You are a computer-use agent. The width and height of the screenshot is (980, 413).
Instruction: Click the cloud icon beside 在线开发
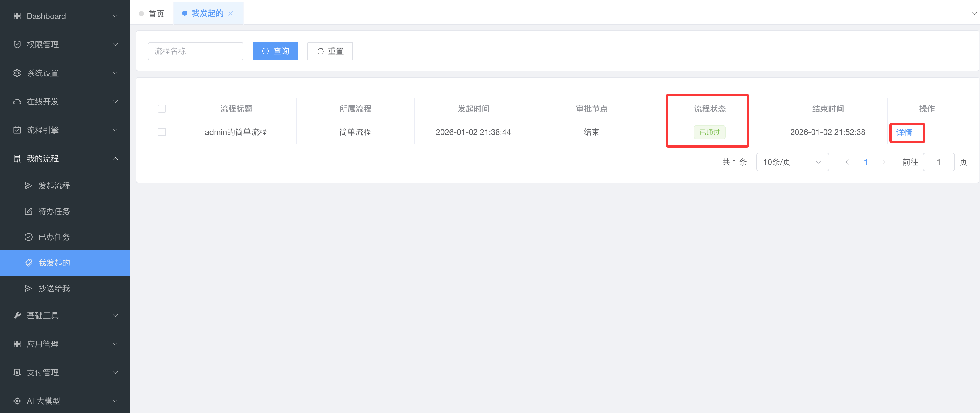point(17,102)
